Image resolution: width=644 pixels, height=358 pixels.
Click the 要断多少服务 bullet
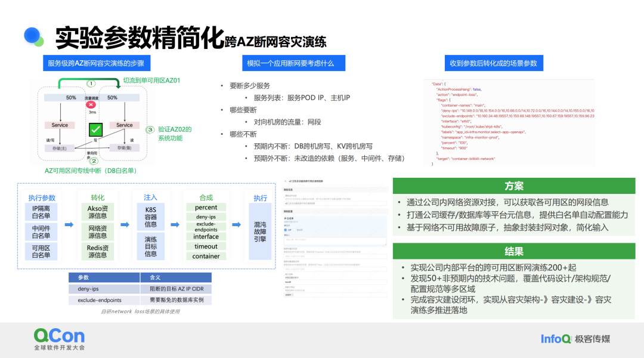pos(250,85)
